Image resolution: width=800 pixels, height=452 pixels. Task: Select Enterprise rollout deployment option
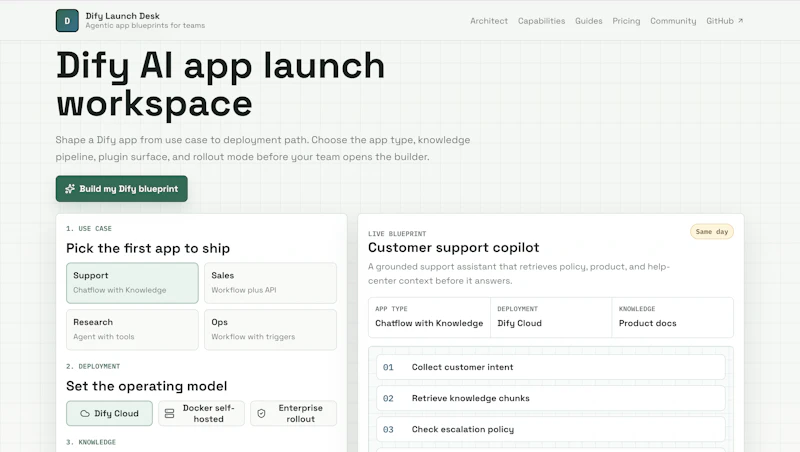[x=293, y=413]
